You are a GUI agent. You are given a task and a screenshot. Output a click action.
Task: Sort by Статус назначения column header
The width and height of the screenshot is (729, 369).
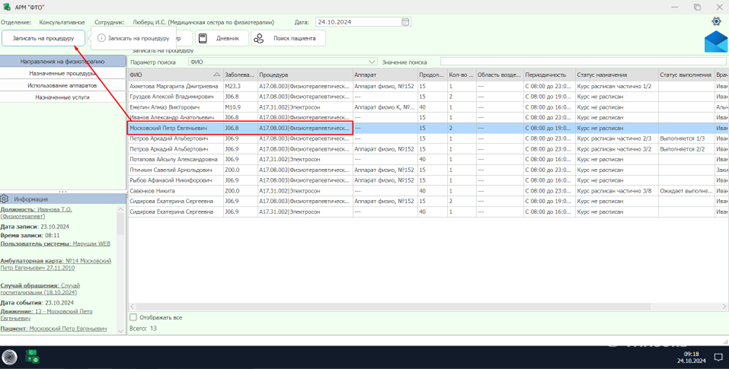616,75
